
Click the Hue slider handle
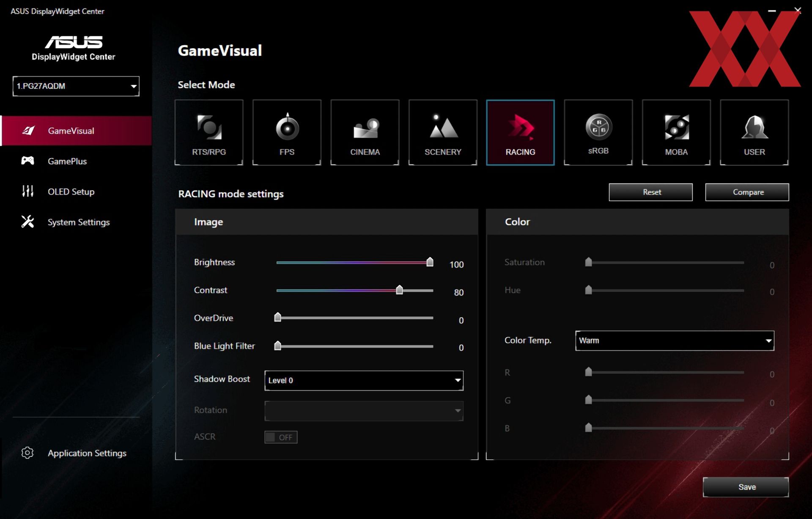point(588,290)
